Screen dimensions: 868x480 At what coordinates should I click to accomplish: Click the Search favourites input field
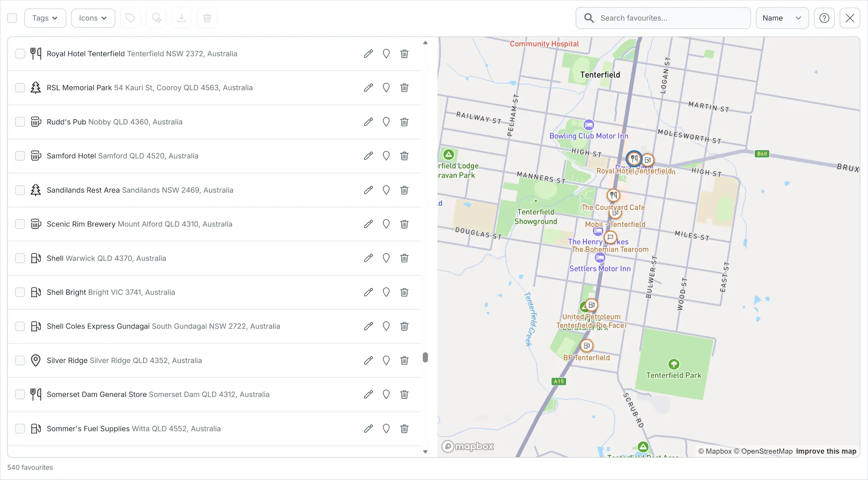(663, 18)
